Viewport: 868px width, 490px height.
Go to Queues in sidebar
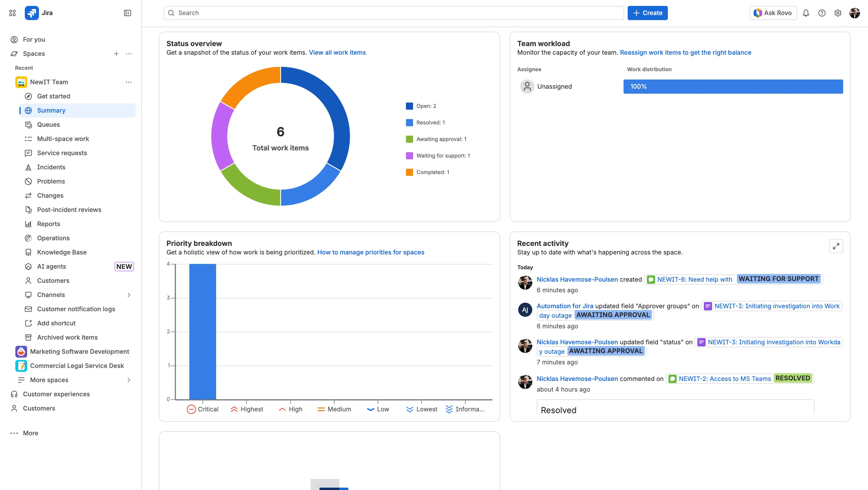(x=48, y=124)
